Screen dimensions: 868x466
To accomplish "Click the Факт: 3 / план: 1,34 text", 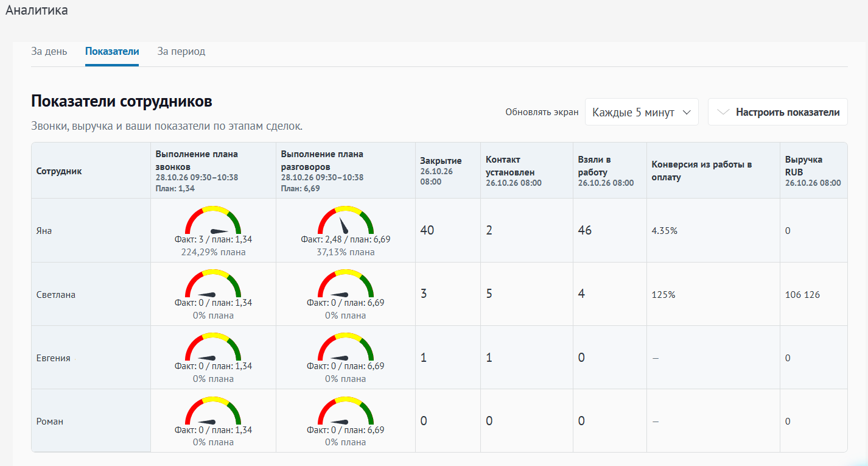I will (213, 239).
